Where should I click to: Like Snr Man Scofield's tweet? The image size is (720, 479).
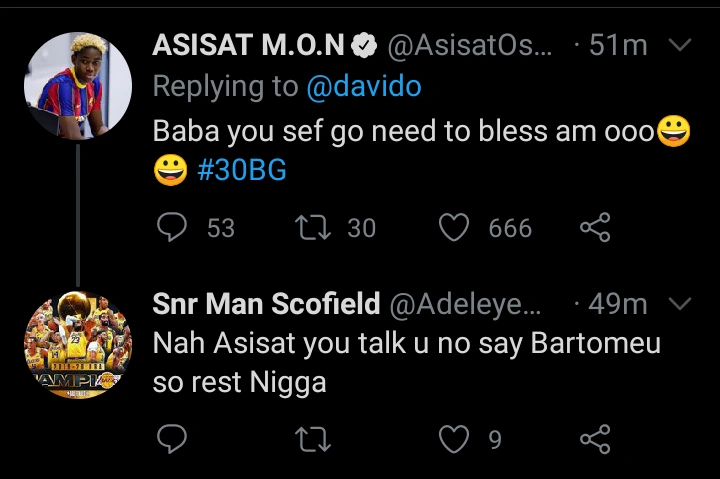pos(455,438)
